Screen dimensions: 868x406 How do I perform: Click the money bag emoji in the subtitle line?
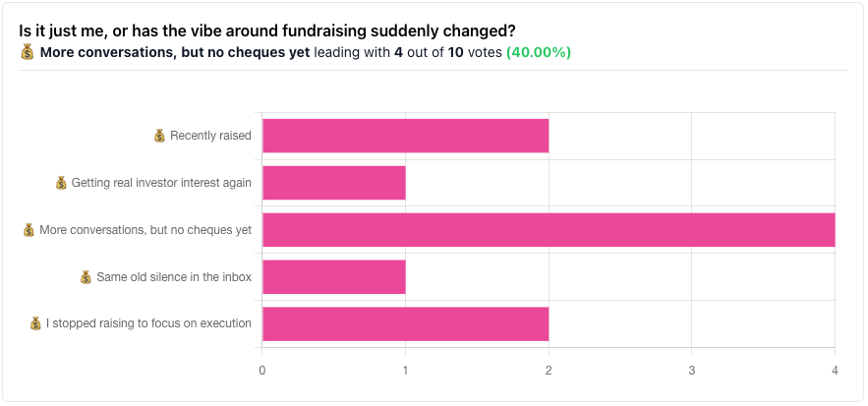[28, 52]
